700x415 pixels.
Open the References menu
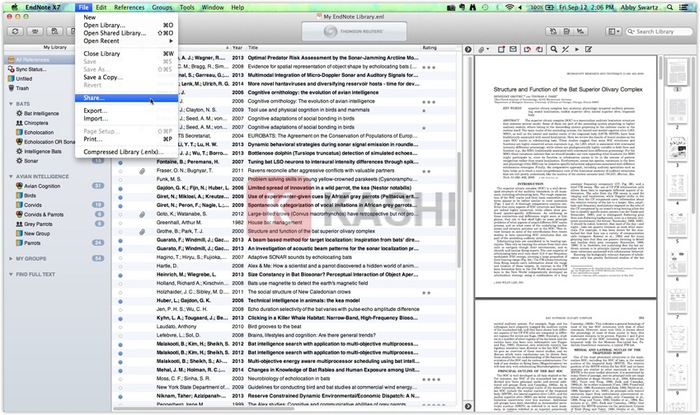point(129,7)
